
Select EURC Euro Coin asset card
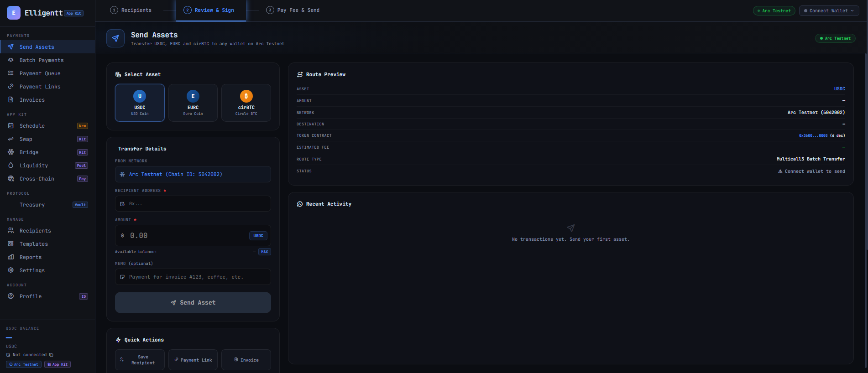(193, 103)
